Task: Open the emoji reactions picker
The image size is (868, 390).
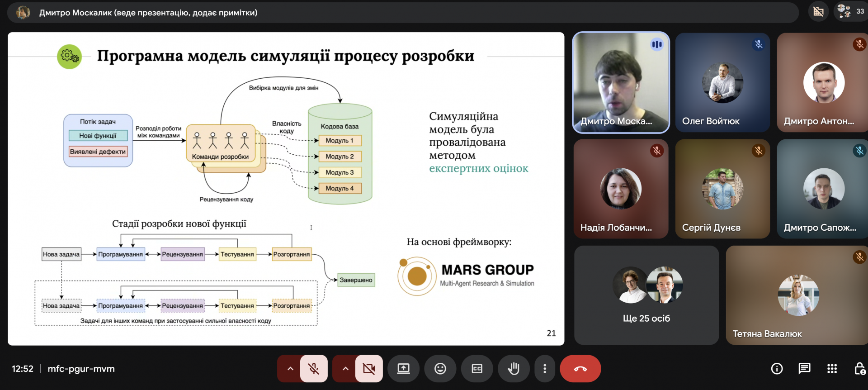Action: (440, 369)
